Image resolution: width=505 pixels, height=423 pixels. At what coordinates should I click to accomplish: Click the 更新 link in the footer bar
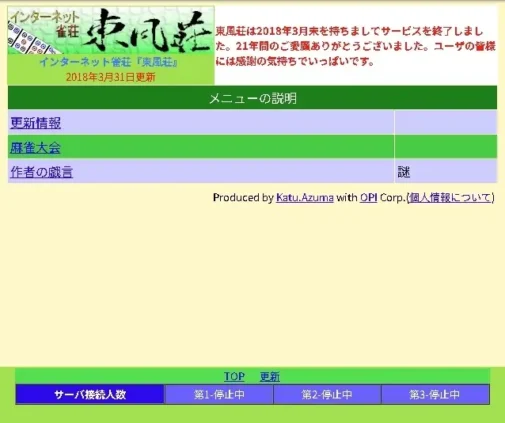tap(270, 377)
